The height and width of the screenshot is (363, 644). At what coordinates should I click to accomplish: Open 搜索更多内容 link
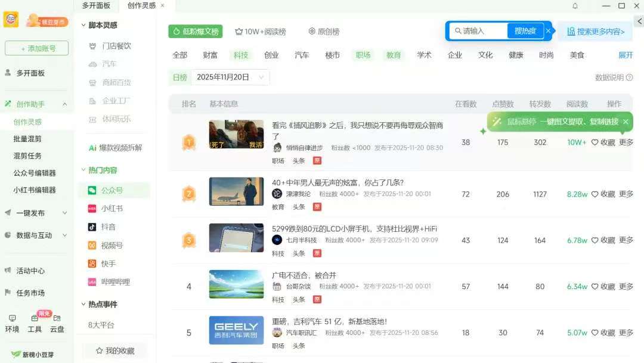596,32
